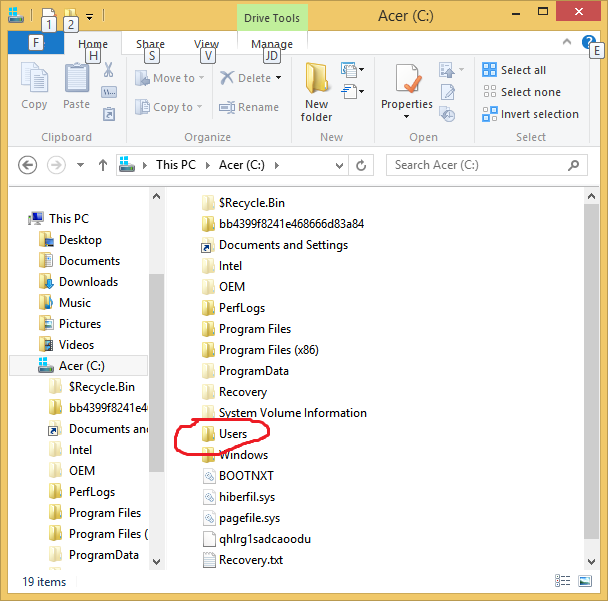
Task: Switch to the Share tab
Action: 150,44
